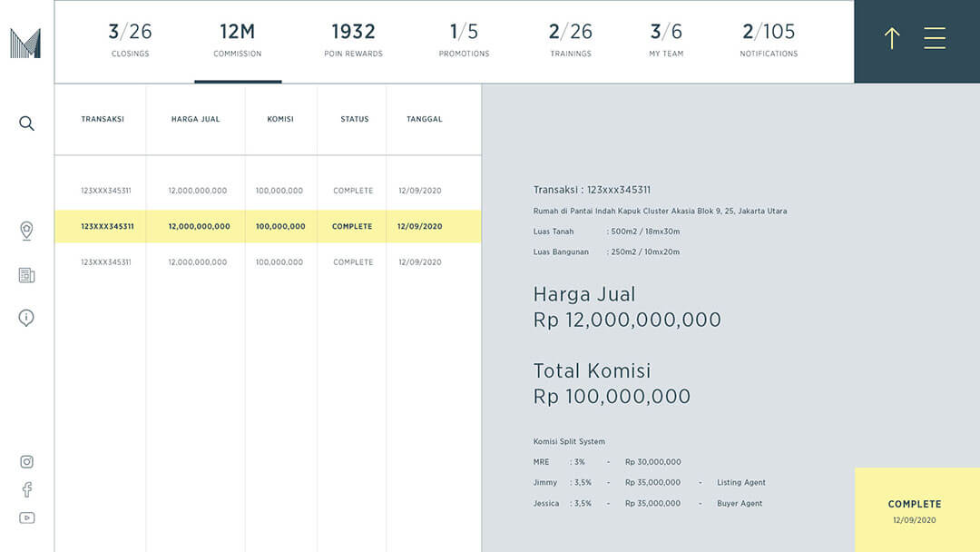Click the M logo in the sidebar
980x552 pixels.
25,43
